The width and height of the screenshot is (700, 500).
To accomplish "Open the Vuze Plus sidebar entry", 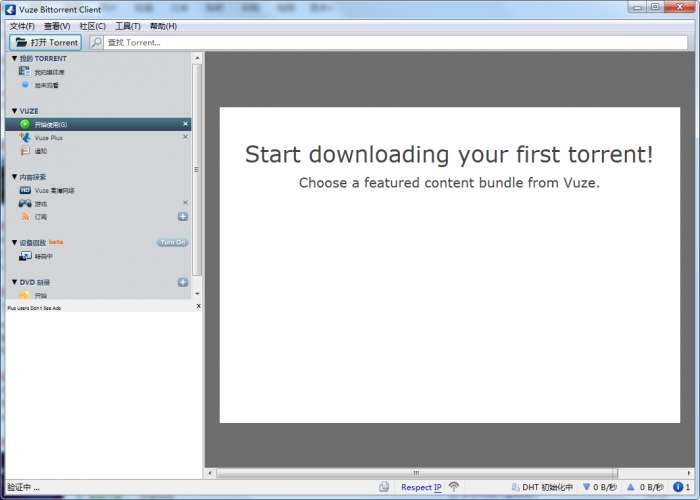I will point(48,138).
